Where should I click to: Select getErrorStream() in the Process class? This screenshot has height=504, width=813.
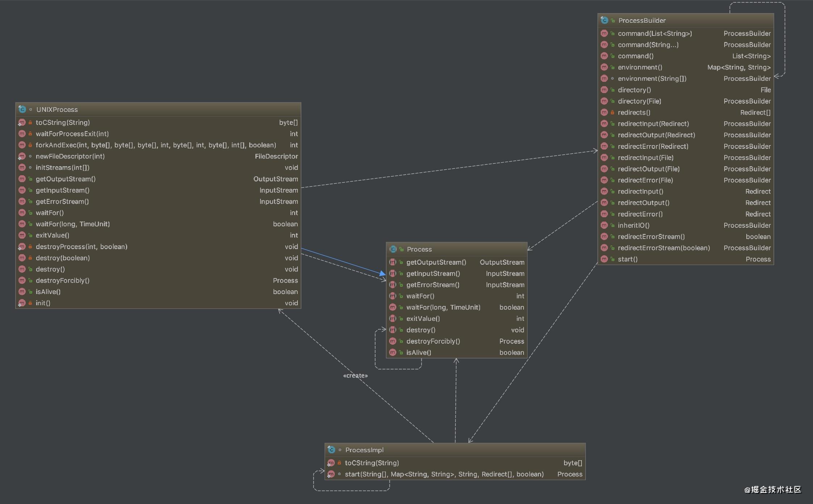(x=433, y=285)
